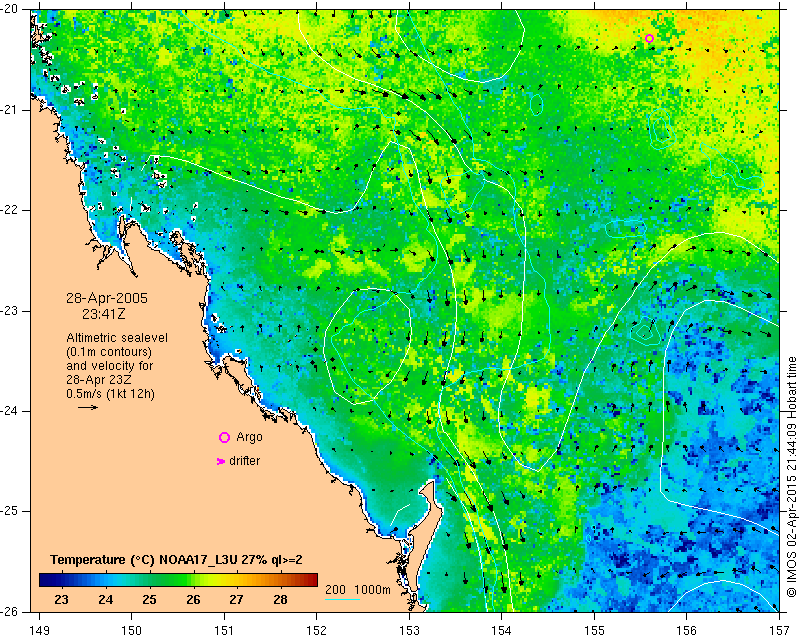The width and height of the screenshot is (800, 640).
Task: Click the color bar tick label 24
Action: 105,600
